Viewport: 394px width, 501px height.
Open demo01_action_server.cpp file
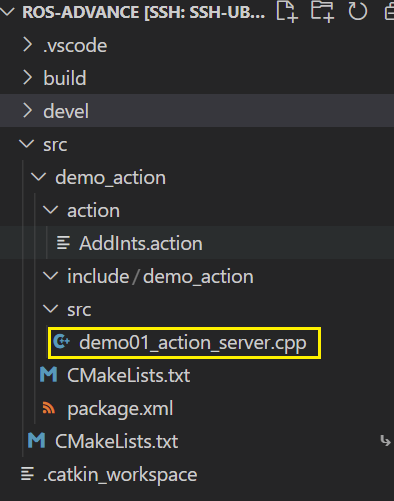coord(197,343)
